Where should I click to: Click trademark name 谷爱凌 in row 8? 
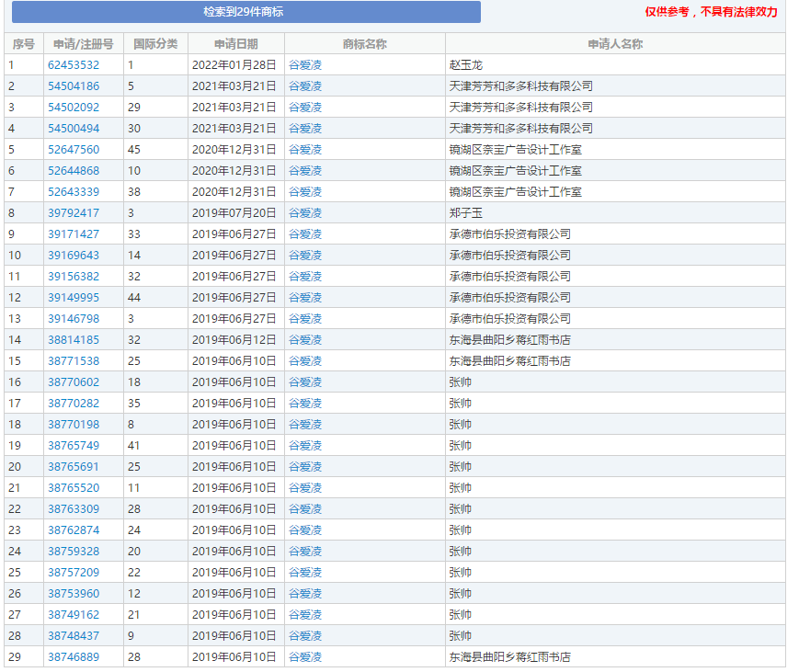[x=305, y=213]
